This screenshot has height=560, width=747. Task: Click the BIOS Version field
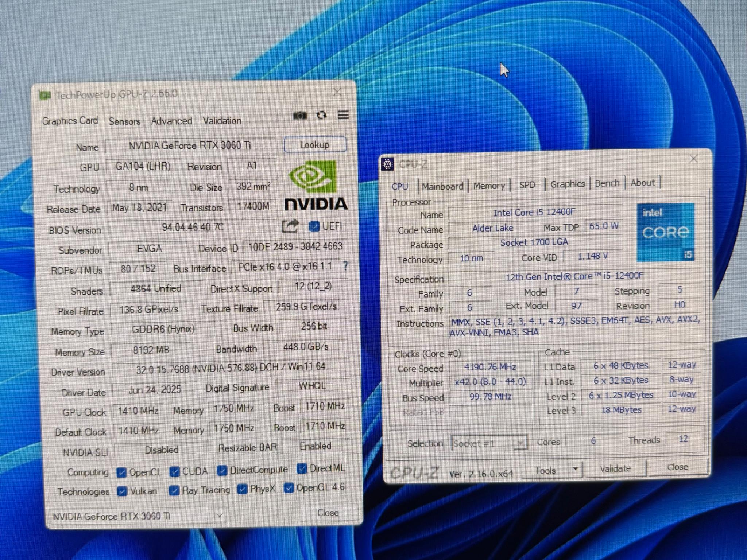pos(193,227)
